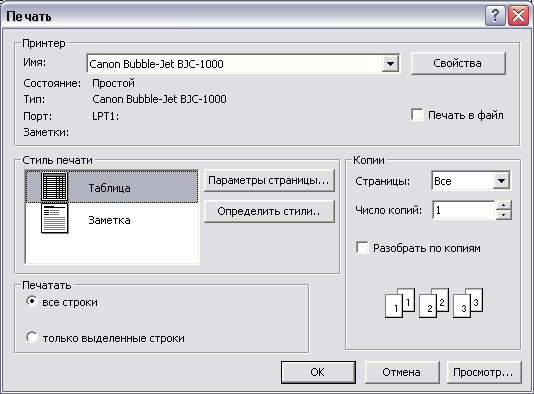Choose только выделенные строки radio option
Image resolution: width=534 pixels, height=394 pixels.
coord(32,337)
